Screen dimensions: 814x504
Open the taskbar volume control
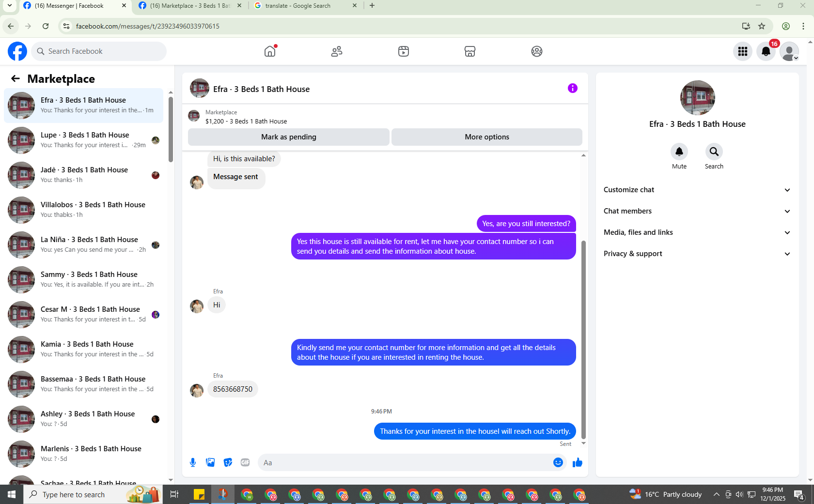739,494
